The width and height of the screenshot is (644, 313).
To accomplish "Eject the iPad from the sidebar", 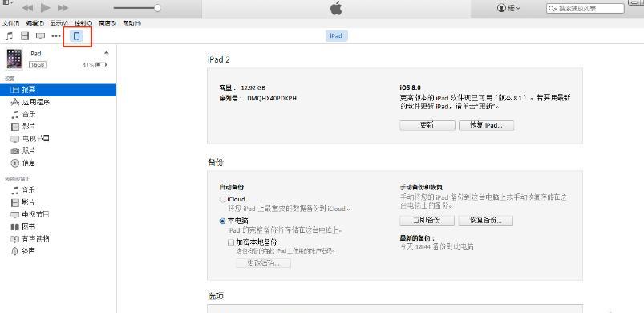I will coord(107,53).
